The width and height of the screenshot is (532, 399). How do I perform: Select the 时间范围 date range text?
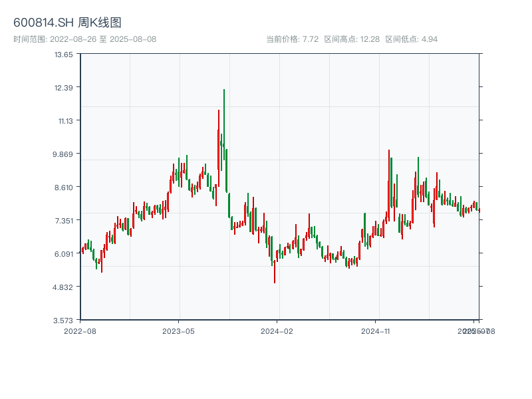(x=84, y=39)
